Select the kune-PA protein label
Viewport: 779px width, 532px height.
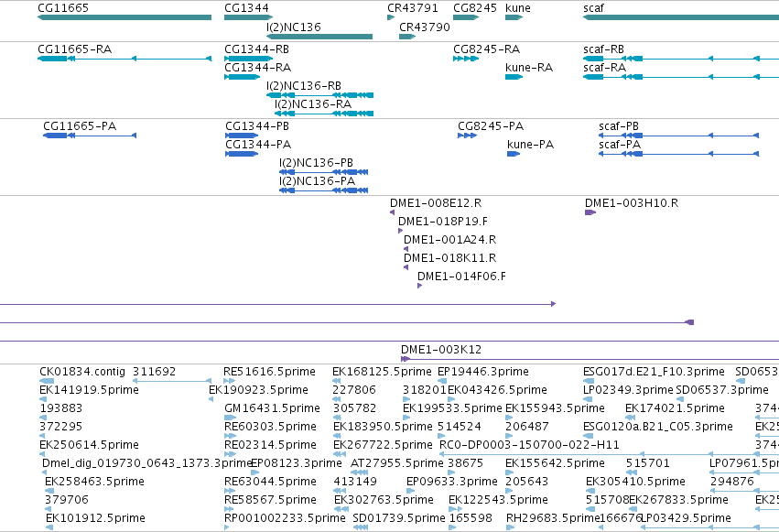click(530, 145)
